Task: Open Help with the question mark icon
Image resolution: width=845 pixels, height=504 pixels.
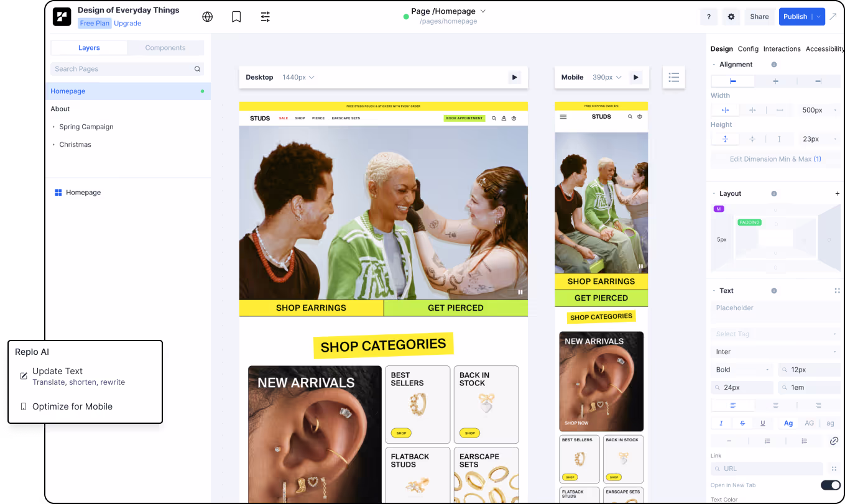Action: 708,16
